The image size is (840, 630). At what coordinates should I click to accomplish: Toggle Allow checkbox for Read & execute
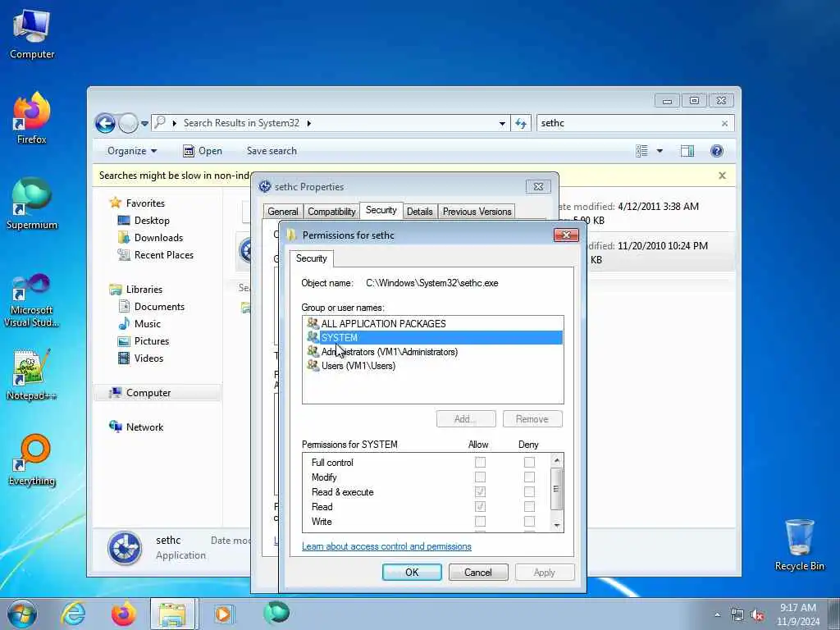point(480,492)
